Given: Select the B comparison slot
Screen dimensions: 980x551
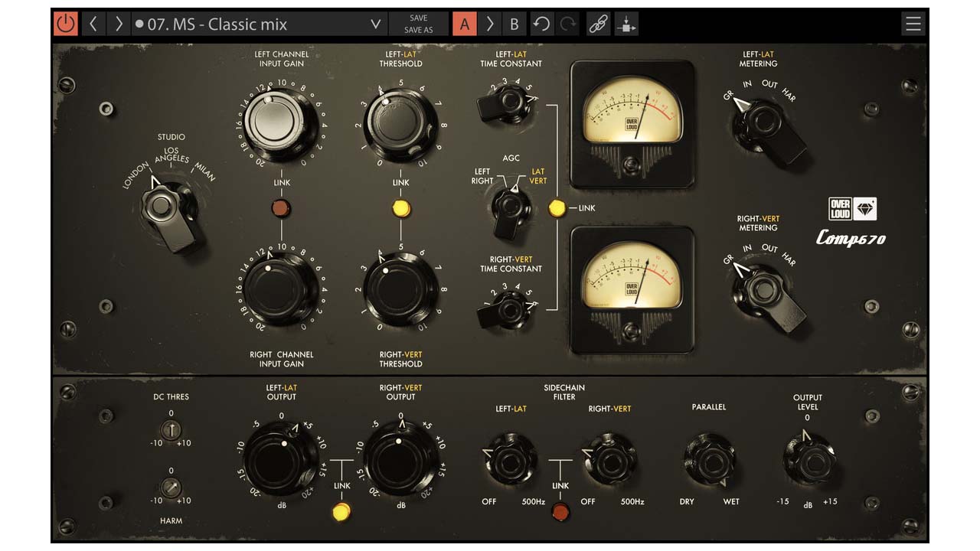Looking at the screenshot, I should (514, 24).
